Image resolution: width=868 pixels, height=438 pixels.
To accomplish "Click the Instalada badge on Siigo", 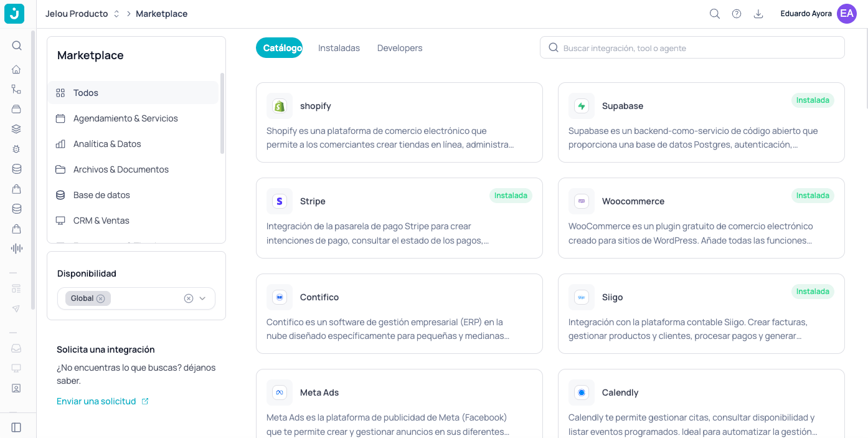I will coord(813,292).
